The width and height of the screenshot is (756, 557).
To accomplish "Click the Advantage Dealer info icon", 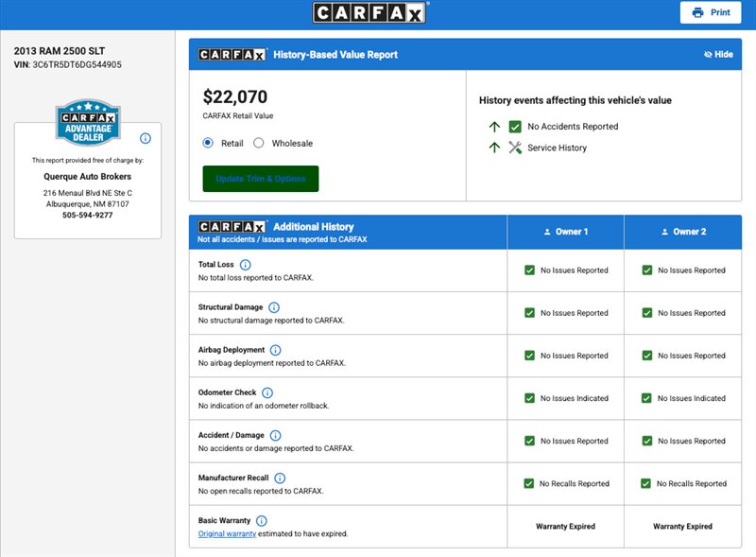I will pos(146,138).
